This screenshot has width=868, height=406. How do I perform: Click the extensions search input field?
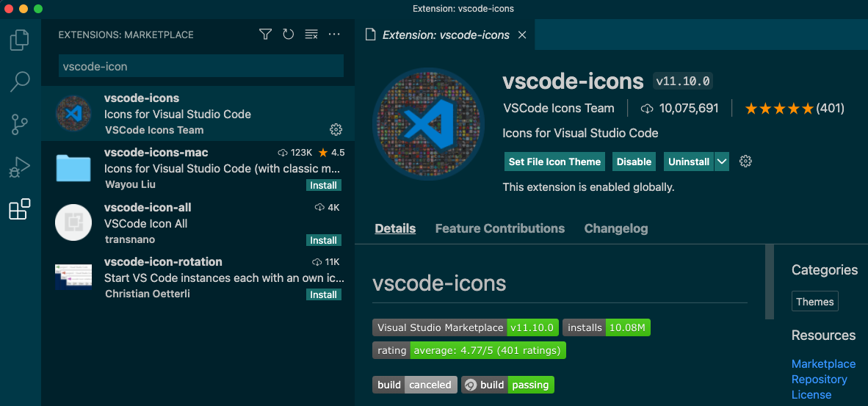coord(201,66)
